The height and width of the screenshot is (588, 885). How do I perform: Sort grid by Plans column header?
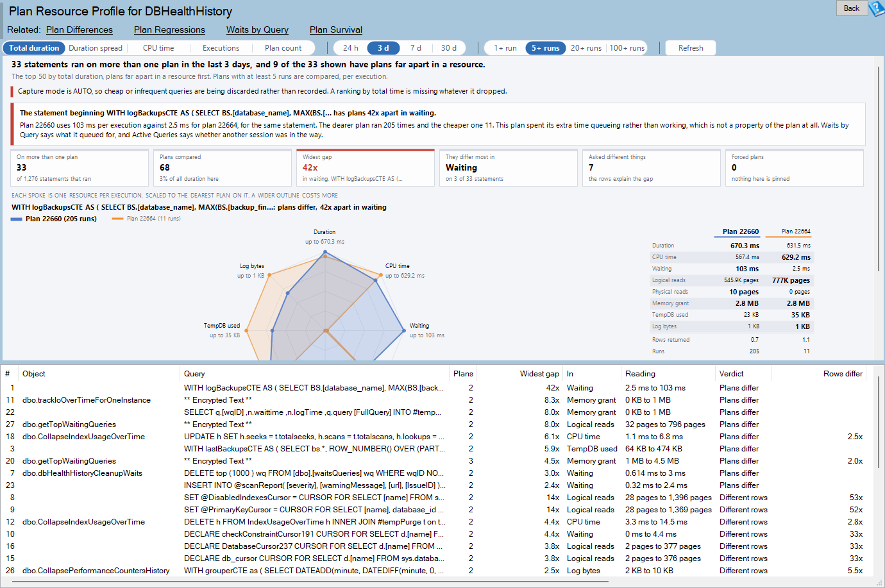pos(463,374)
